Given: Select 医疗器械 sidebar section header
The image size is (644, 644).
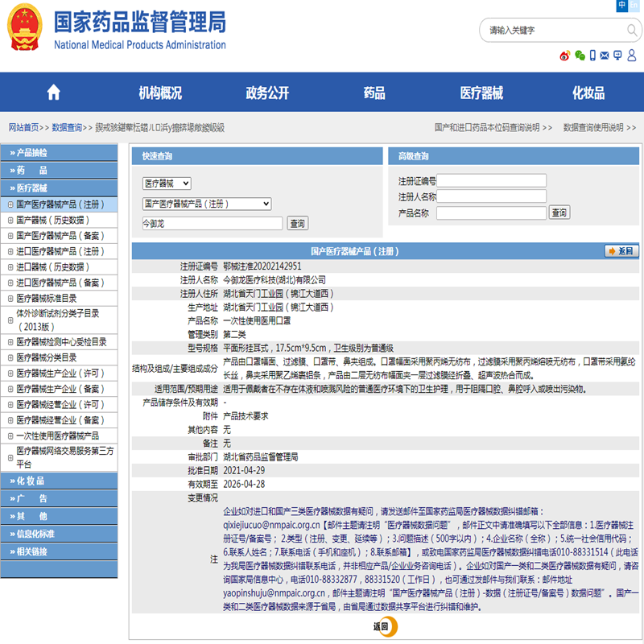Looking at the screenshot, I should 59,188.
